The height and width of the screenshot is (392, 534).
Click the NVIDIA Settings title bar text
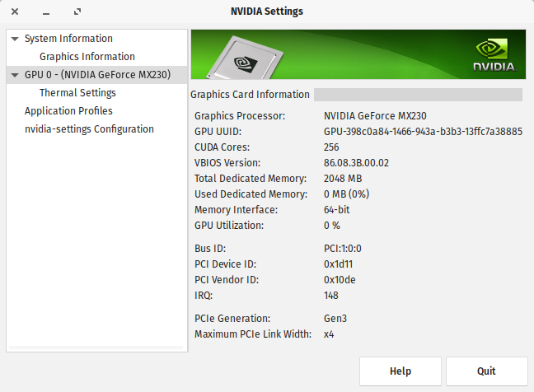click(267, 12)
